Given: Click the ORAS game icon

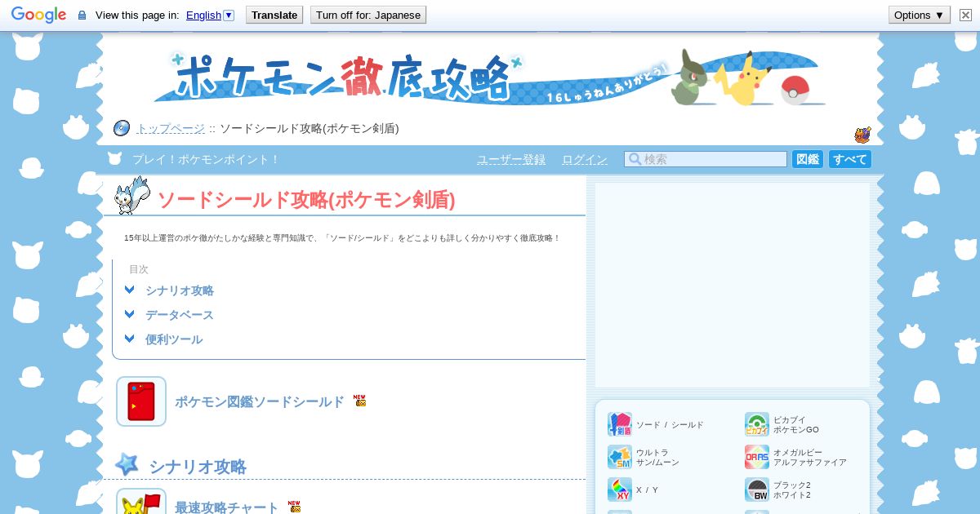Looking at the screenshot, I should tap(757, 457).
